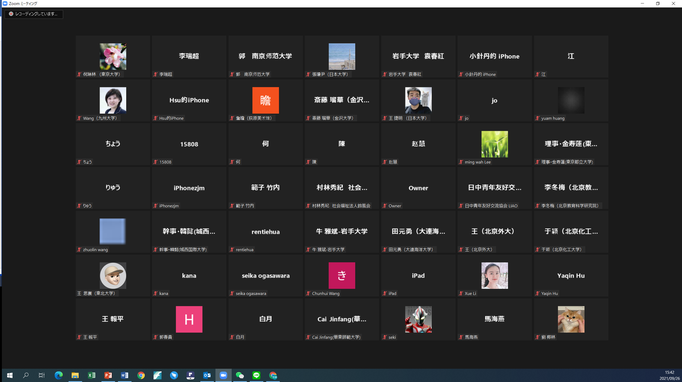Open the Windows Start menu
682x382 pixels.
pos(9,375)
